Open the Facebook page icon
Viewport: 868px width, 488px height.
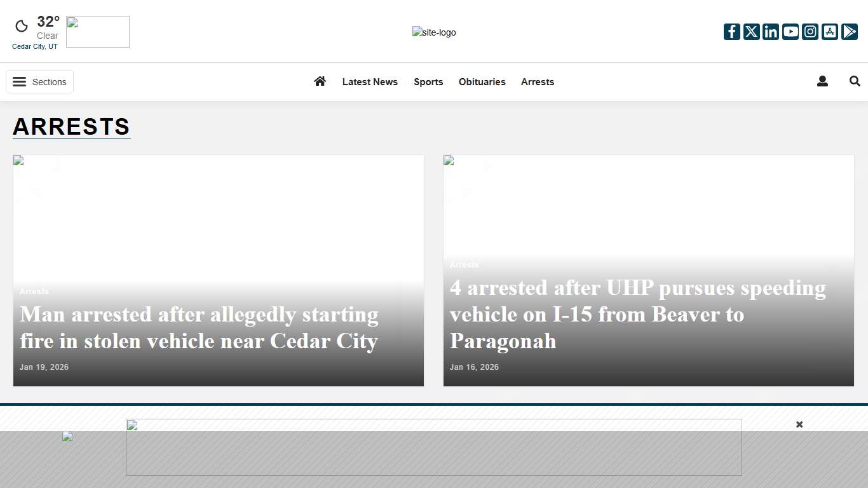click(x=731, y=31)
